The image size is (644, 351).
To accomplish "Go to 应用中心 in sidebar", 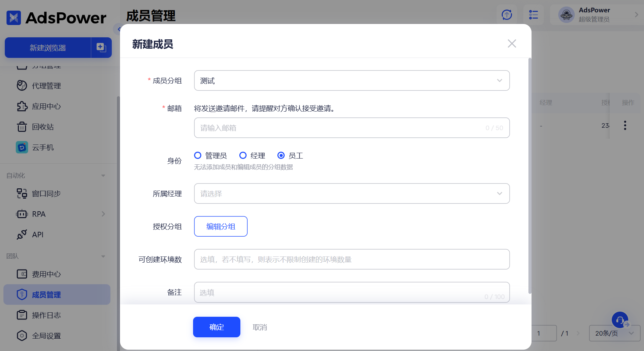I will click(46, 106).
